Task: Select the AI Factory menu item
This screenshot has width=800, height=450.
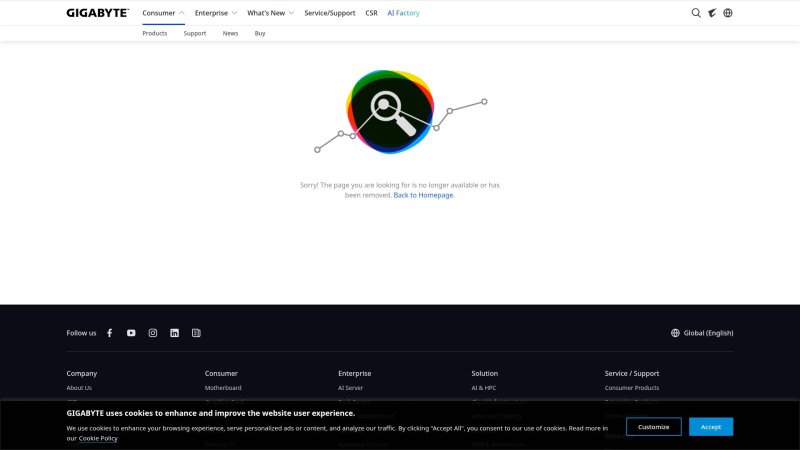Action: pyautogui.click(x=403, y=13)
